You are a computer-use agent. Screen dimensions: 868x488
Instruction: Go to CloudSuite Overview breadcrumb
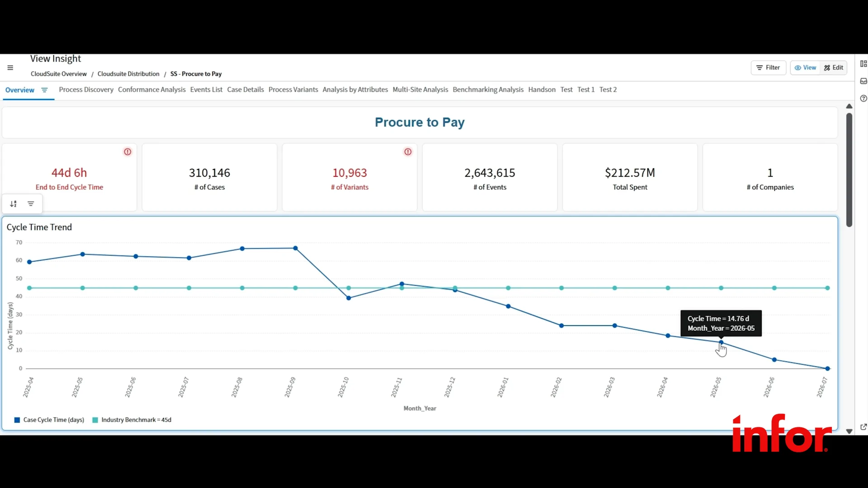tap(59, 74)
